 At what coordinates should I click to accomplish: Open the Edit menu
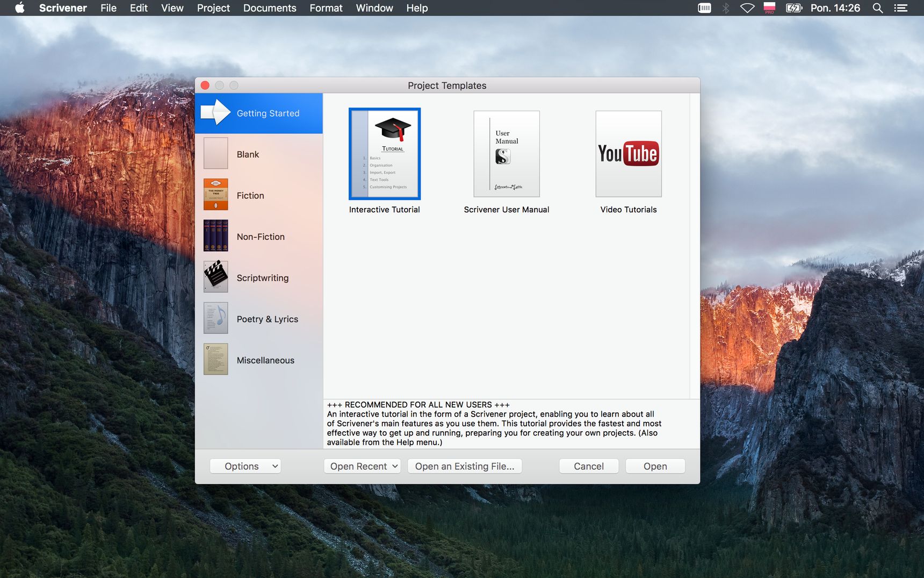(x=139, y=8)
